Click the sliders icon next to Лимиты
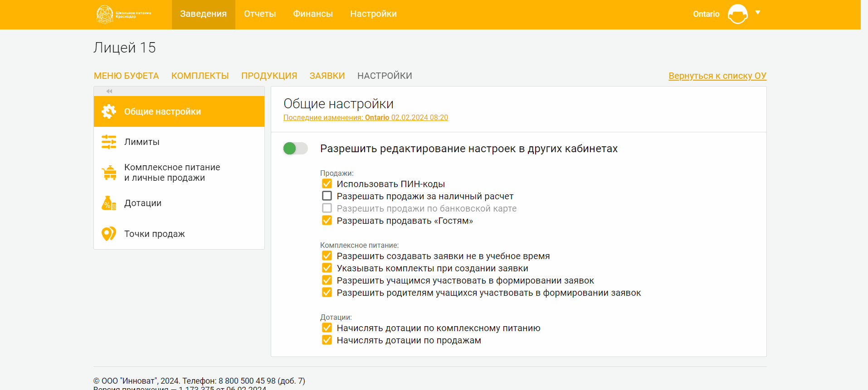868x390 pixels. coord(109,142)
